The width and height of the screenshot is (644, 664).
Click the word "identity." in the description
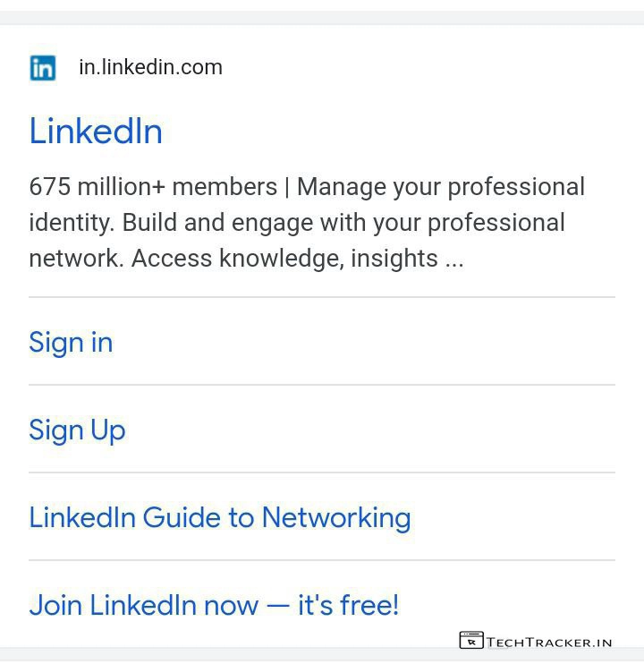(72, 223)
